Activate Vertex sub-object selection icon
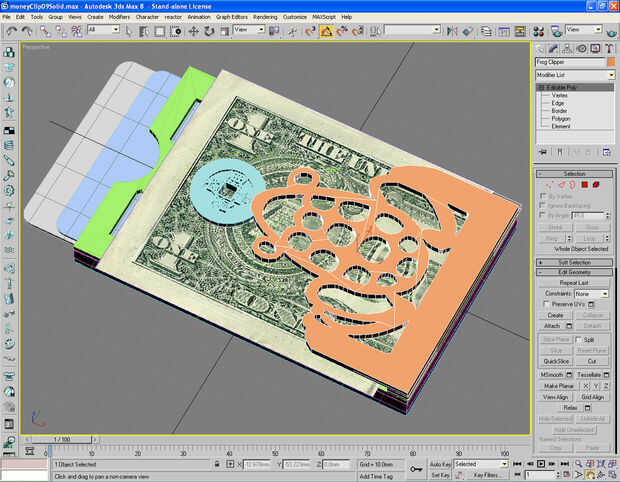Image resolution: width=620 pixels, height=482 pixels. (548, 184)
